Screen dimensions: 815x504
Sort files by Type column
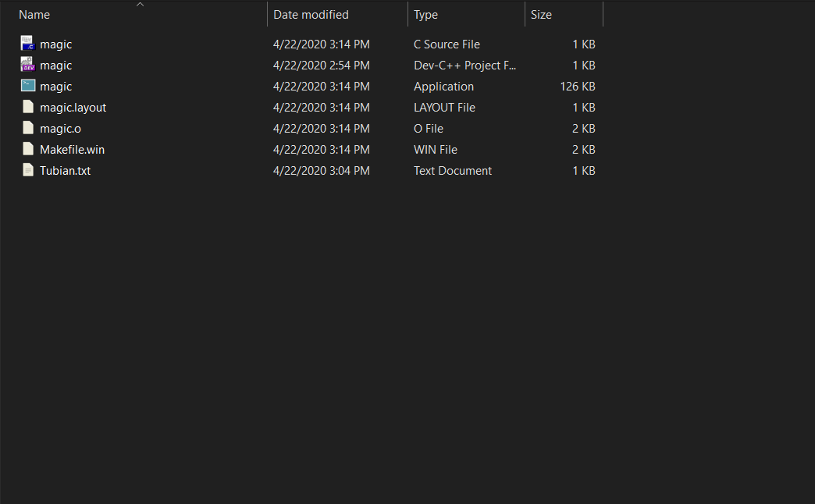tap(425, 15)
